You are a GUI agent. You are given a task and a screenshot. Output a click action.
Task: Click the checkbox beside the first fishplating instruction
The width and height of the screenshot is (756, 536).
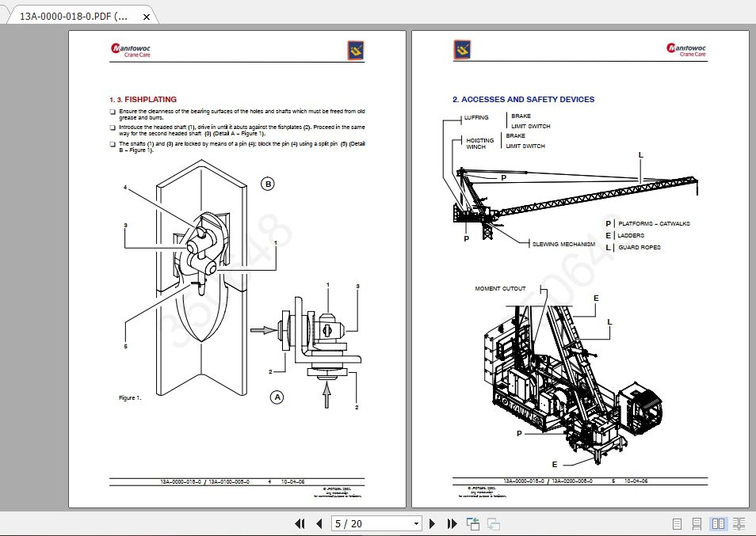tap(112, 112)
